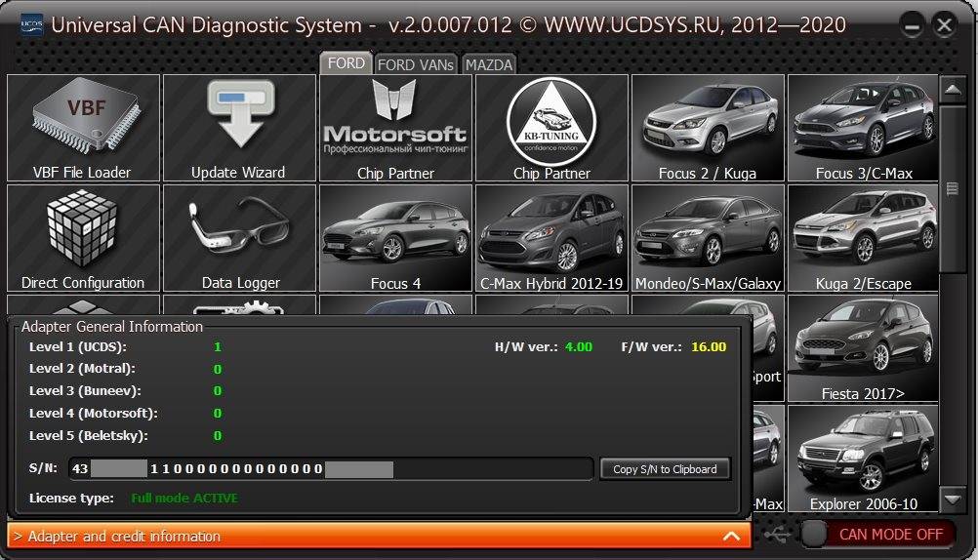Toggle the CAN MODE OFF switch

pyautogui.click(x=878, y=534)
